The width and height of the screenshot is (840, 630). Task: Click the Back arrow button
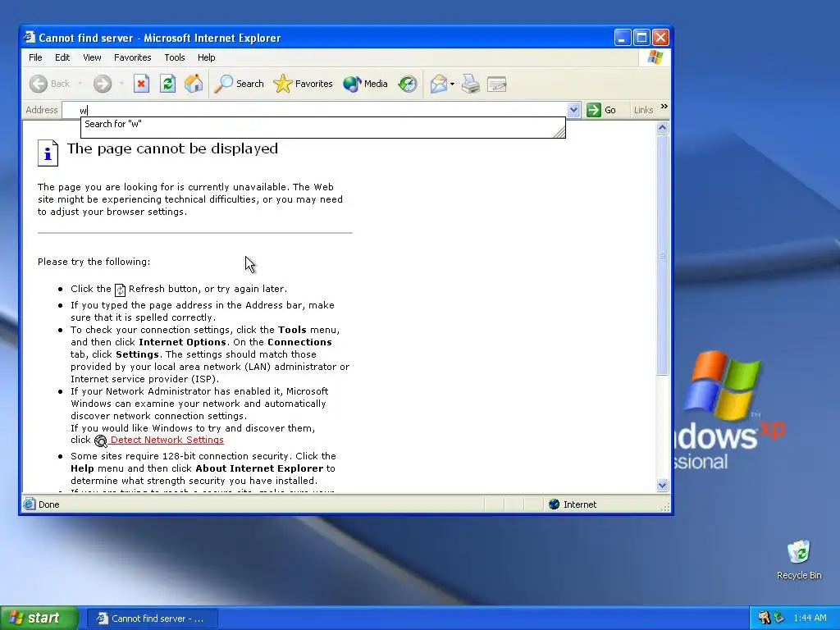49,84
